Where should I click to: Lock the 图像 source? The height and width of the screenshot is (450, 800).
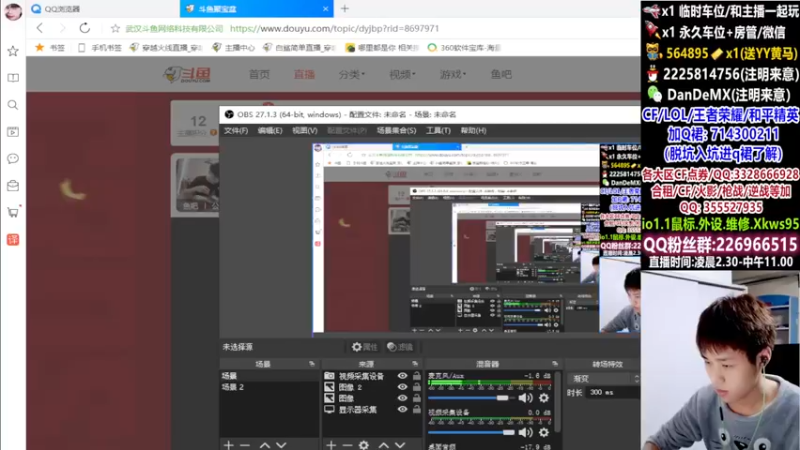[417, 398]
